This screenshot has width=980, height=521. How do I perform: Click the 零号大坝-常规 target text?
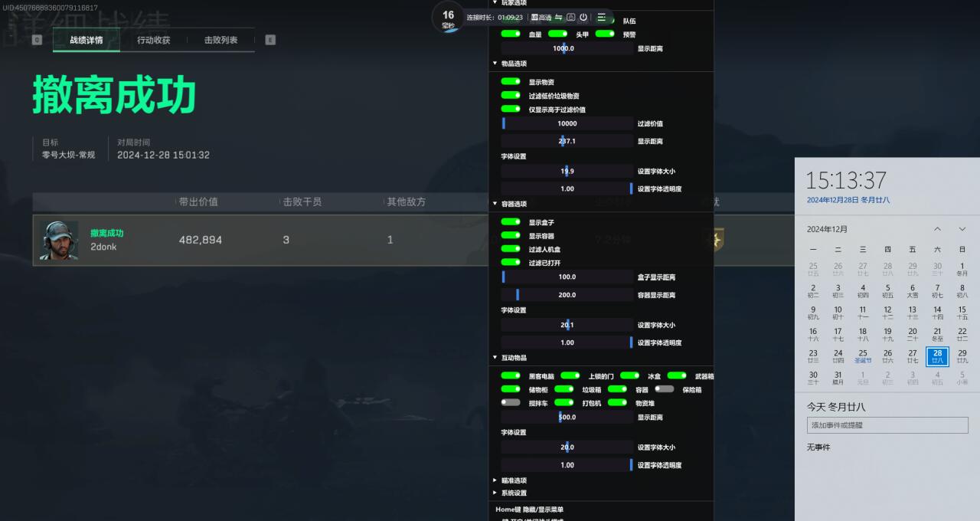pyautogui.click(x=69, y=155)
